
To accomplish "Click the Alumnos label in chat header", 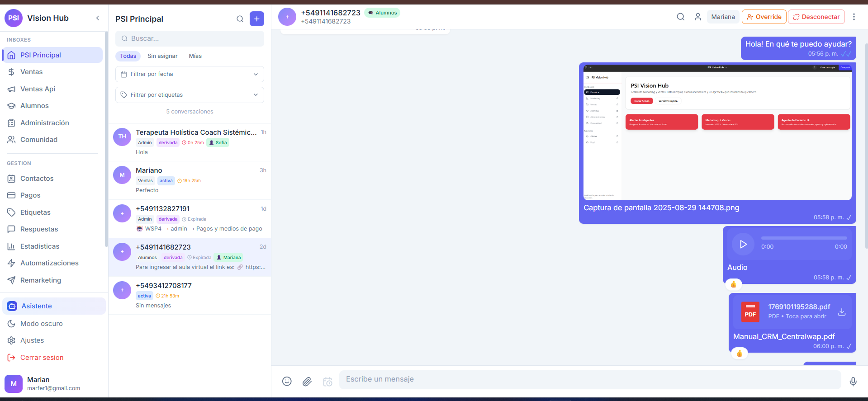I will [x=382, y=13].
